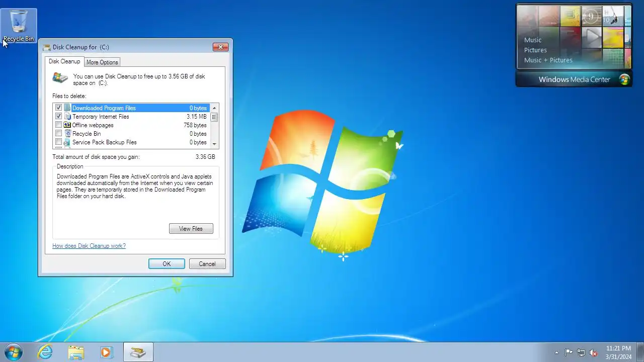Screen dimensions: 644x362
Task: Click the file list scroll up arrow
Action: pos(214,108)
